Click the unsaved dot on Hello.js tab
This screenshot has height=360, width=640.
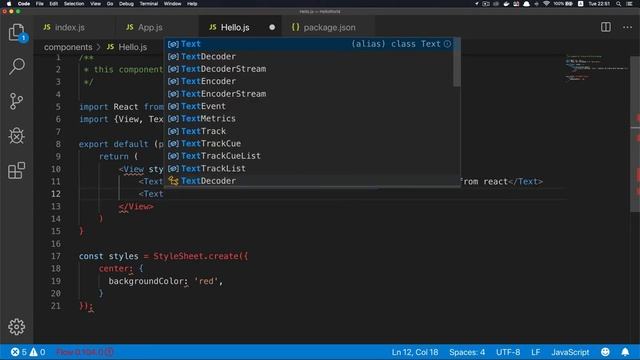point(272,27)
